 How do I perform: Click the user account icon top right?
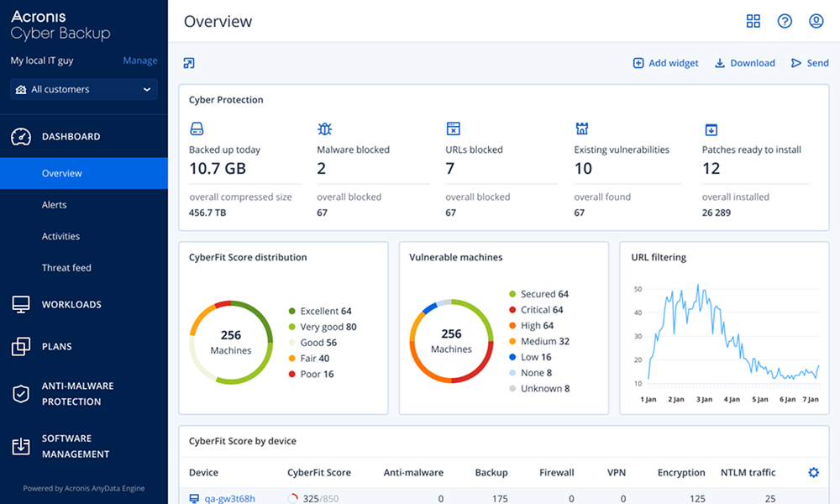point(816,21)
